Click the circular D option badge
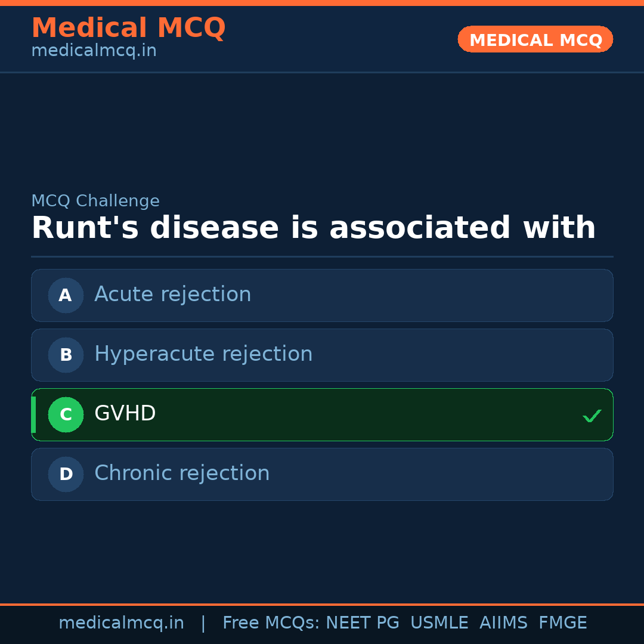 click(x=66, y=474)
